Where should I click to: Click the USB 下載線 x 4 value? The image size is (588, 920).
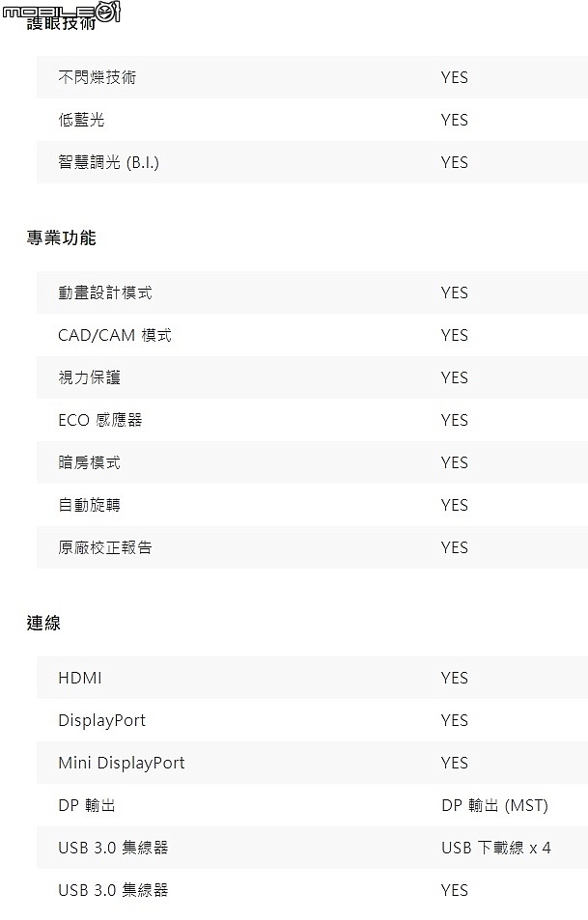pos(496,848)
